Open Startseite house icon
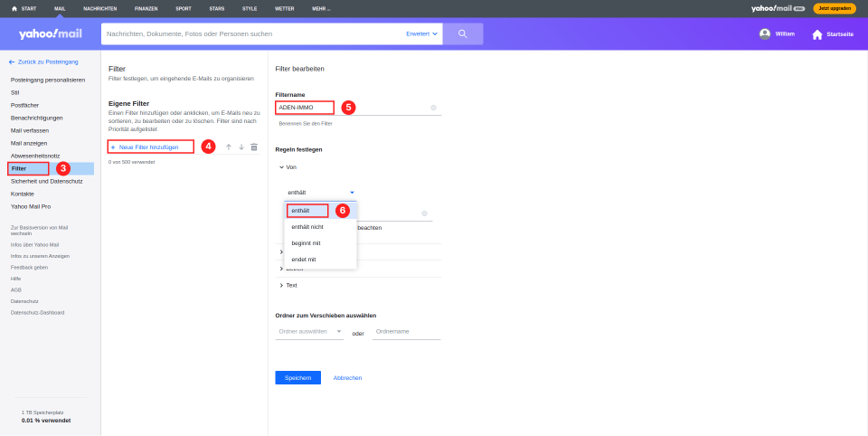Image resolution: width=868 pixels, height=436 pixels. [817, 34]
